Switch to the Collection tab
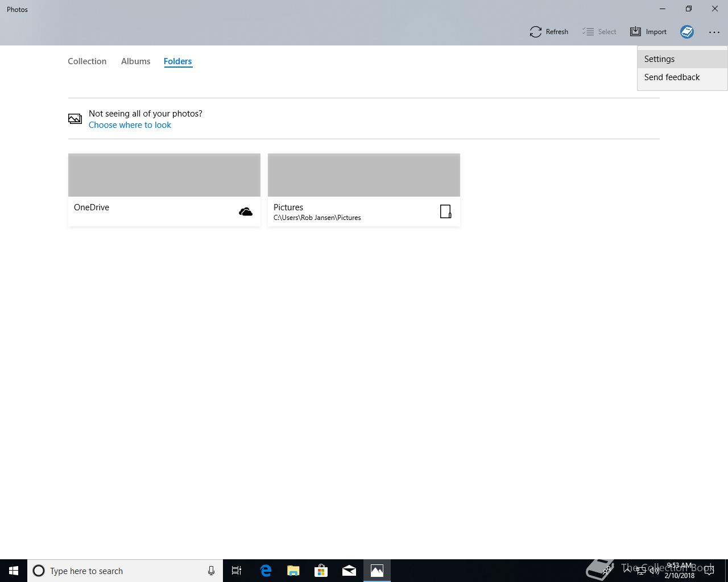Screen dimensions: 728x582 click(87, 61)
